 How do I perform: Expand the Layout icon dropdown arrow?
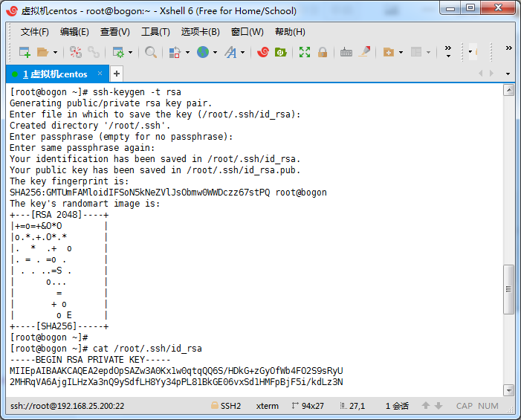(x=428, y=52)
